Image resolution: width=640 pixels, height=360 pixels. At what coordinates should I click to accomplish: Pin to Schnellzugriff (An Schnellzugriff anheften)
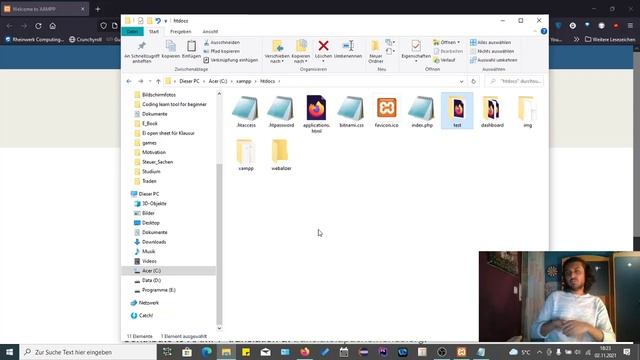[142, 52]
